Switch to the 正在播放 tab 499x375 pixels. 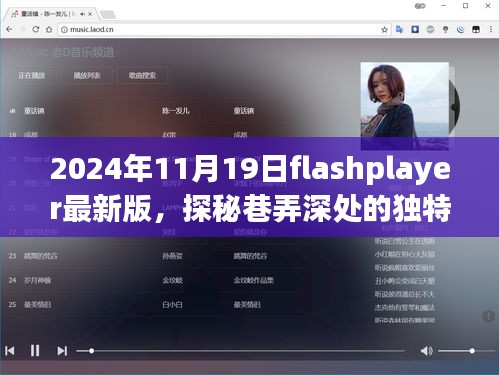pos(32,76)
